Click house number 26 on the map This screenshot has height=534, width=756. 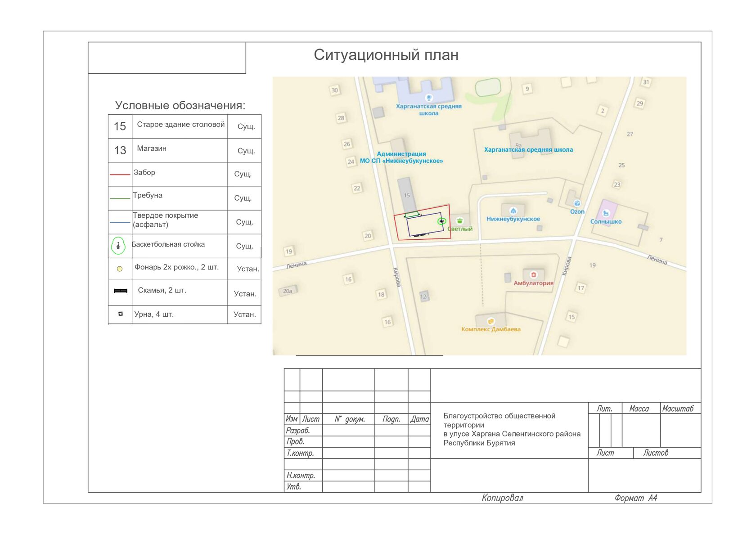(x=347, y=144)
